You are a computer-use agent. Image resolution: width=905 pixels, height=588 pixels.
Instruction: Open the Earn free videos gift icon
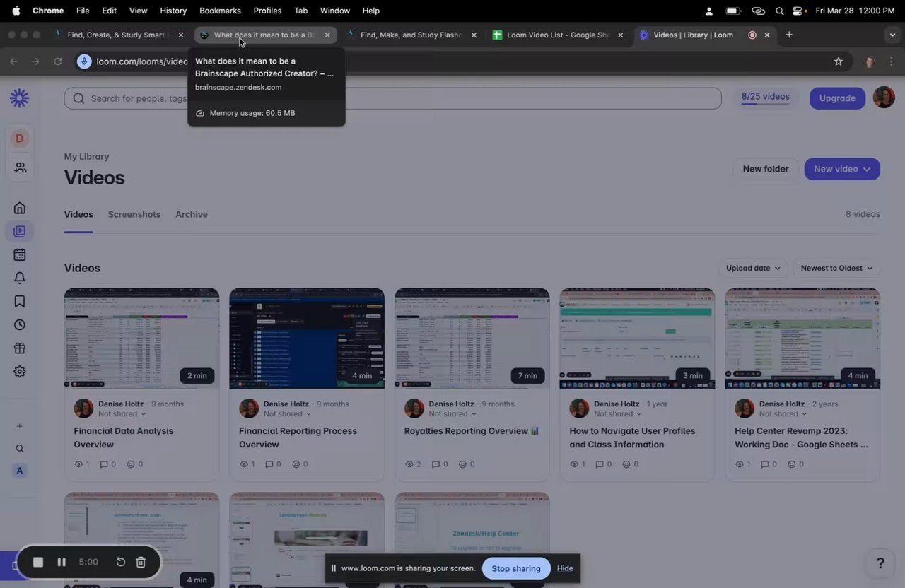(20, 348)
